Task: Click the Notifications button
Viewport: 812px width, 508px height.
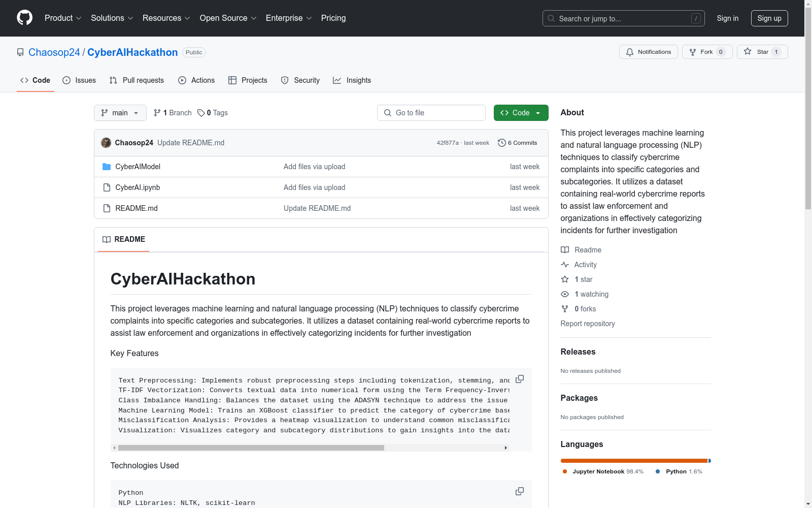Action: (x=648, y=52)
